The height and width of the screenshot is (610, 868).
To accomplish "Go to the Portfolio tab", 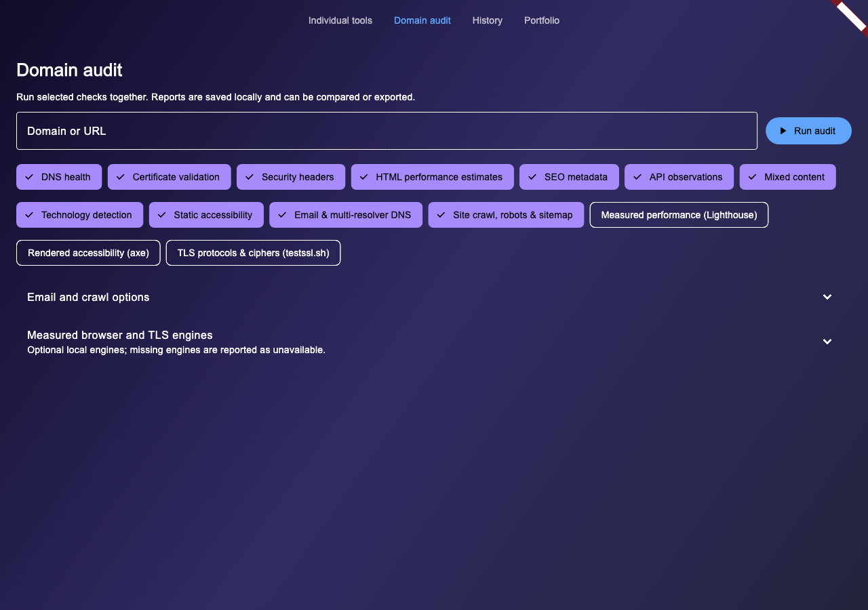I will [542, 20].
